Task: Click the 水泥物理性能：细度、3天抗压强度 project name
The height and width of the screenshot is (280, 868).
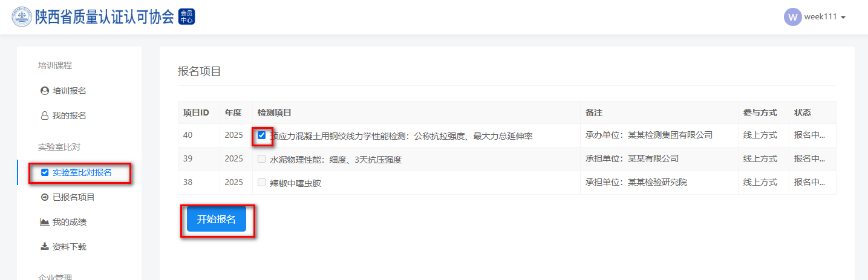Action: (336, 160)
